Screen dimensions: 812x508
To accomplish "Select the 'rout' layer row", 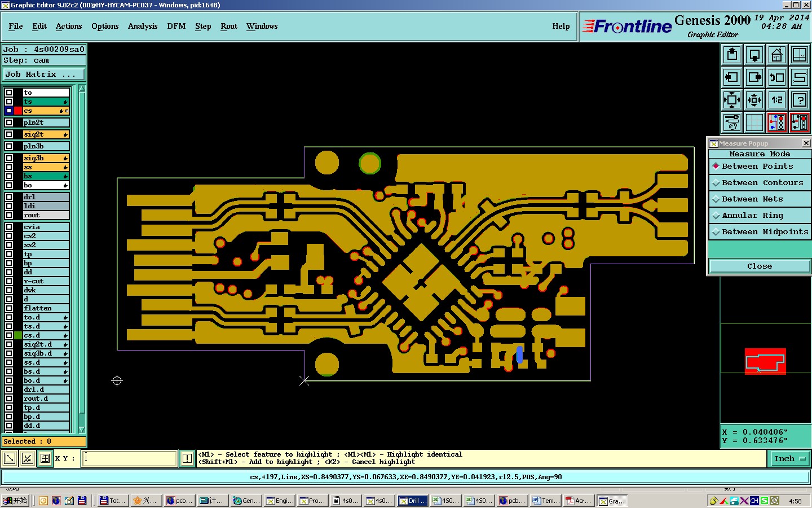I will (x=46, y=215).
